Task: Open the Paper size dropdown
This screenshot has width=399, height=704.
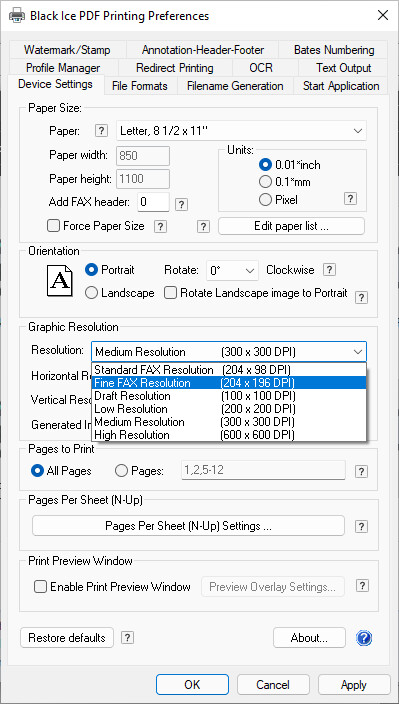Action: (x=241, y=131)
